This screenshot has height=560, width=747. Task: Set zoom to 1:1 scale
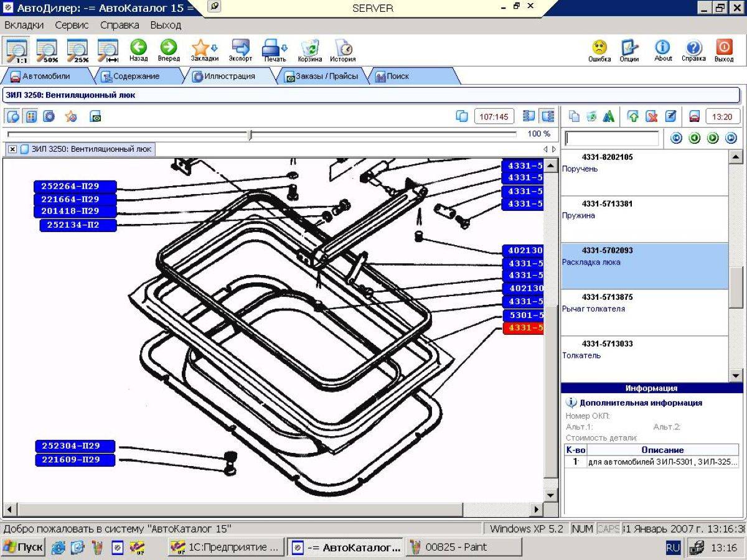17,50
